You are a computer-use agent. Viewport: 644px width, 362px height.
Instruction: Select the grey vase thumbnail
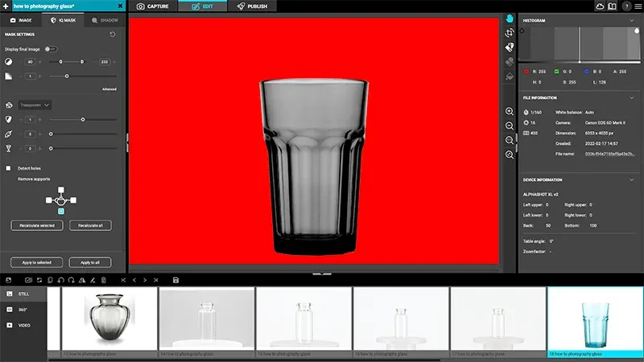109,323
